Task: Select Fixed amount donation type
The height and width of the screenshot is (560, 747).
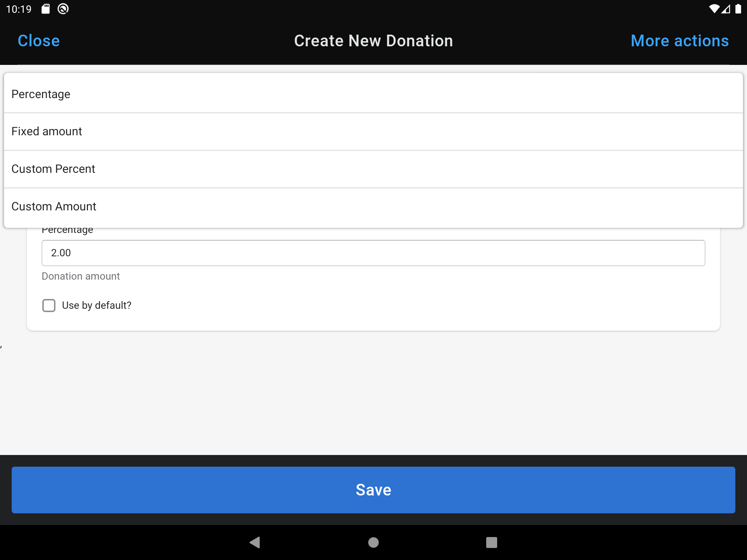Action: click(373, 131)
